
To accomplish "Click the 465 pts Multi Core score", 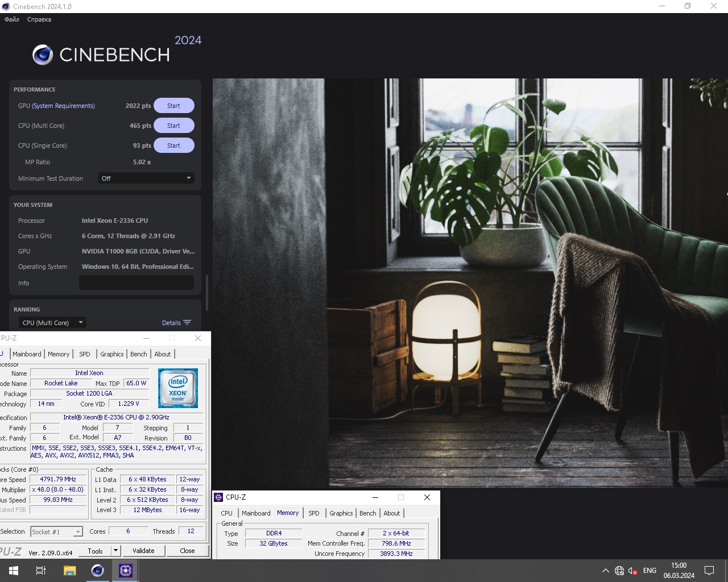I will pos(140,126).
